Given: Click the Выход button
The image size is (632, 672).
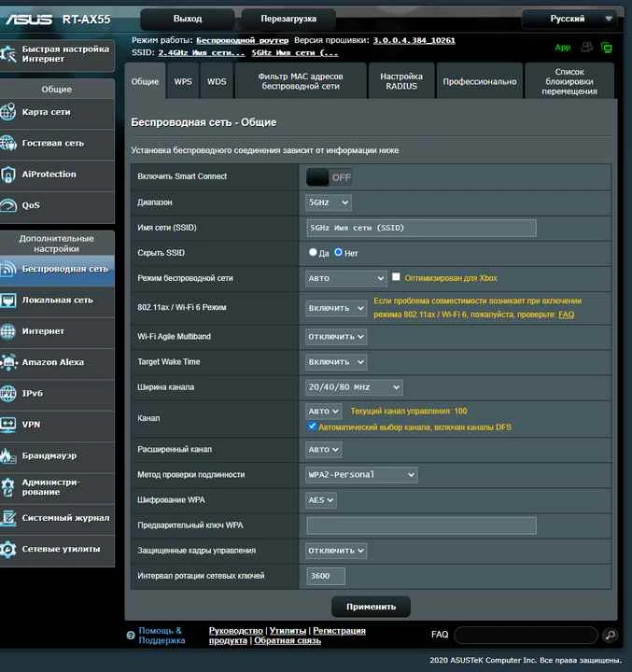Looking at the screenshot, I should (x=188, y=19).
